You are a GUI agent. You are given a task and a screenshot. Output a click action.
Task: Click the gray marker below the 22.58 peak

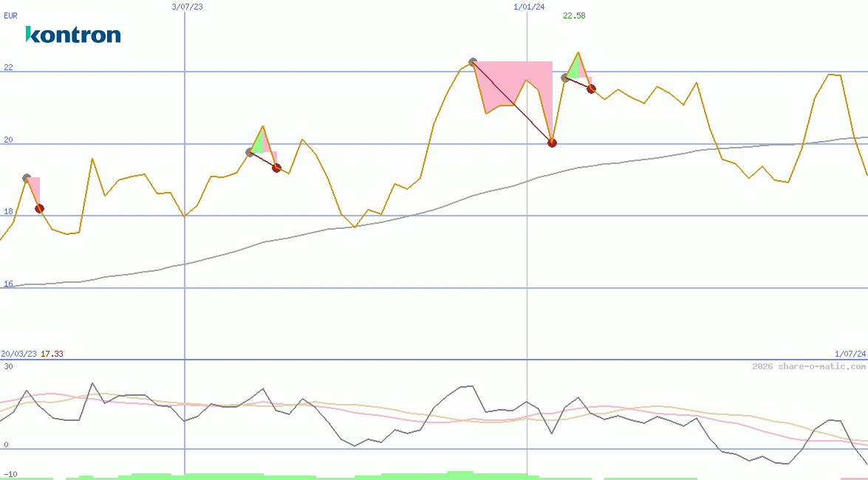point(565,78)
